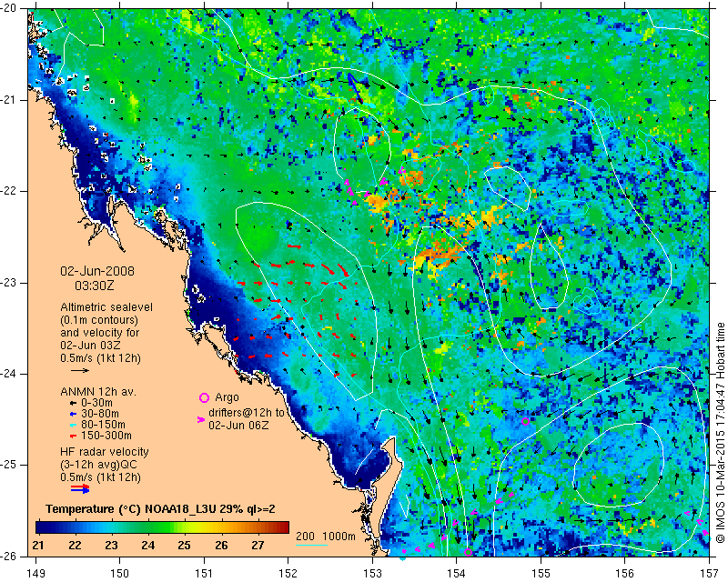This screenshot has width=728, height=582.
Task: Click the blue 30-80m ANMN arrow symbol
Action: pyautogui.click(x=73, y=414)
